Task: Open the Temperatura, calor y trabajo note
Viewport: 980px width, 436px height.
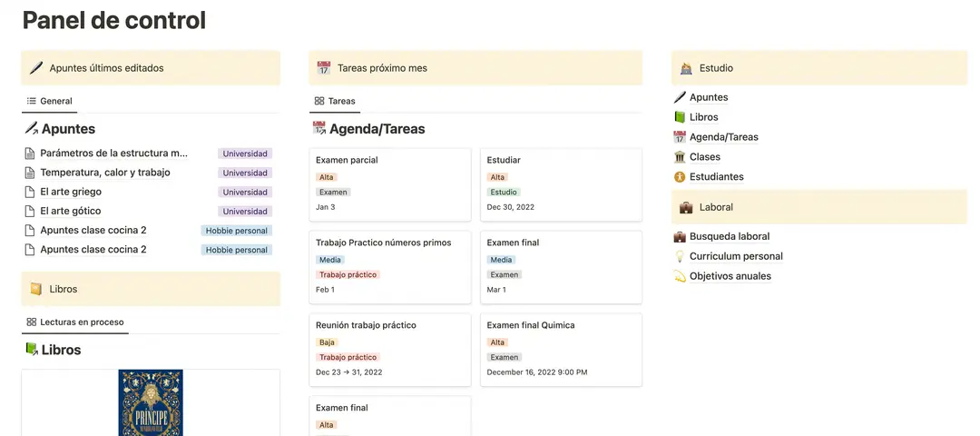Action: [105, 173]
